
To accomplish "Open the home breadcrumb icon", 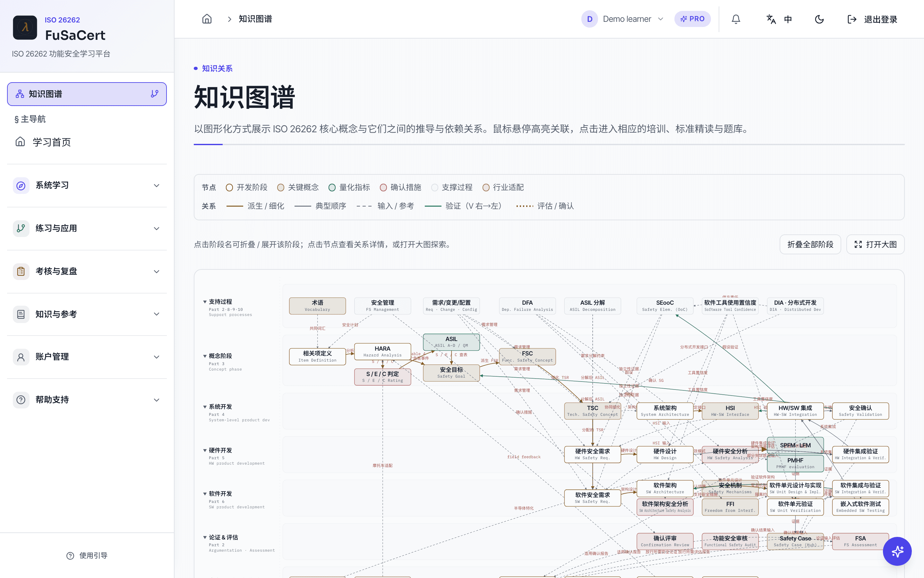I will [207, 19].
